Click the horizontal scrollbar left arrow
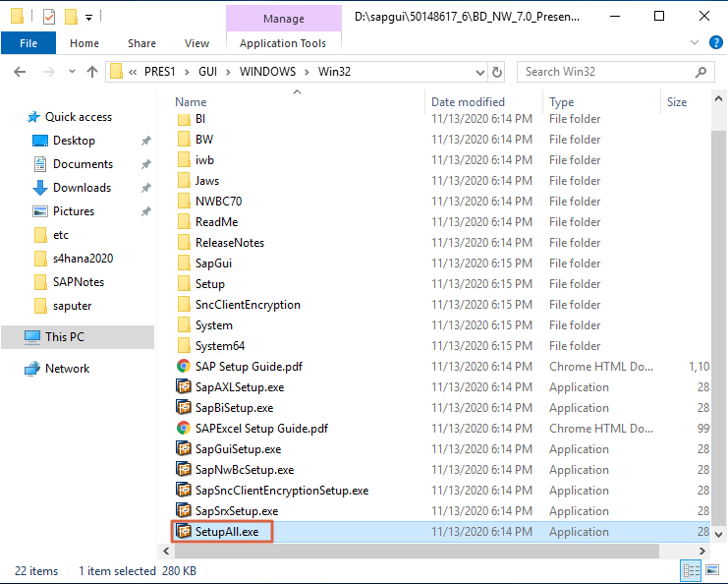Image resolution: width=728 pixels, height=584 pixels. pos(166,551)
